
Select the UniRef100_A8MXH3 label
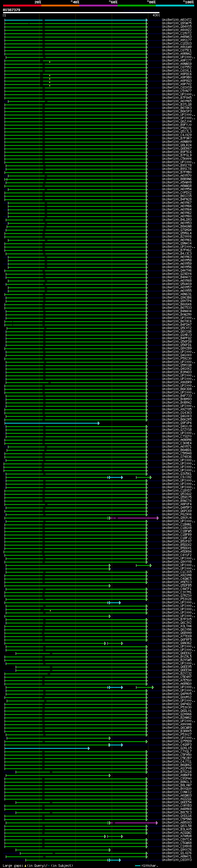tap(177, 823)
